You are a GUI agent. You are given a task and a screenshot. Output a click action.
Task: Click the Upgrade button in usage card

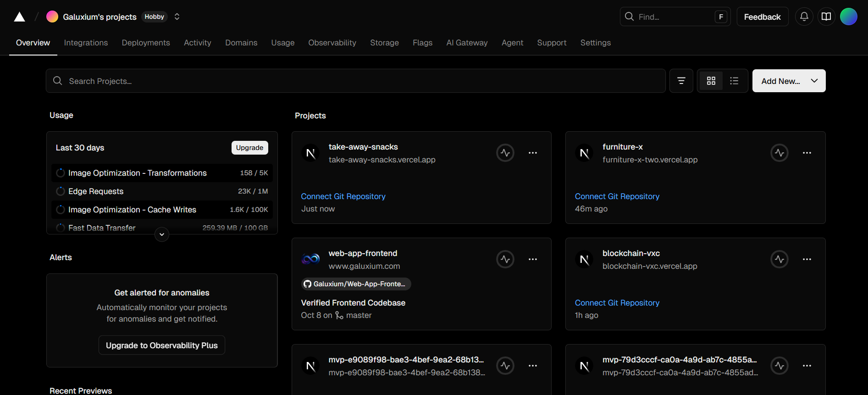(x=249, y=148)
